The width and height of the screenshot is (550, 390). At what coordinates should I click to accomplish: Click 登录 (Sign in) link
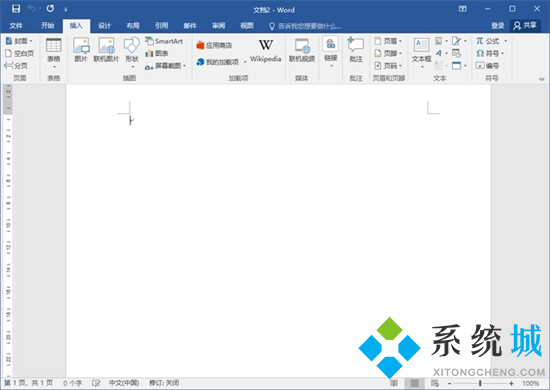pyautogui.click(x=497, y=26)
